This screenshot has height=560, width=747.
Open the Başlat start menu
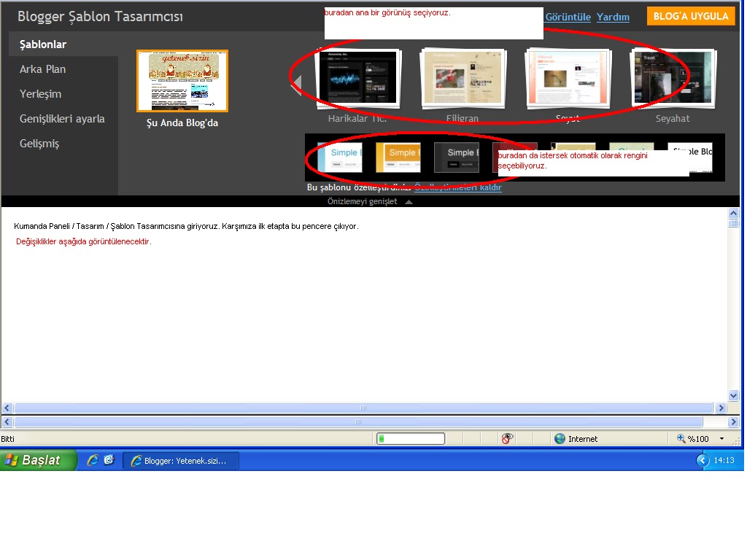(38, 460)
